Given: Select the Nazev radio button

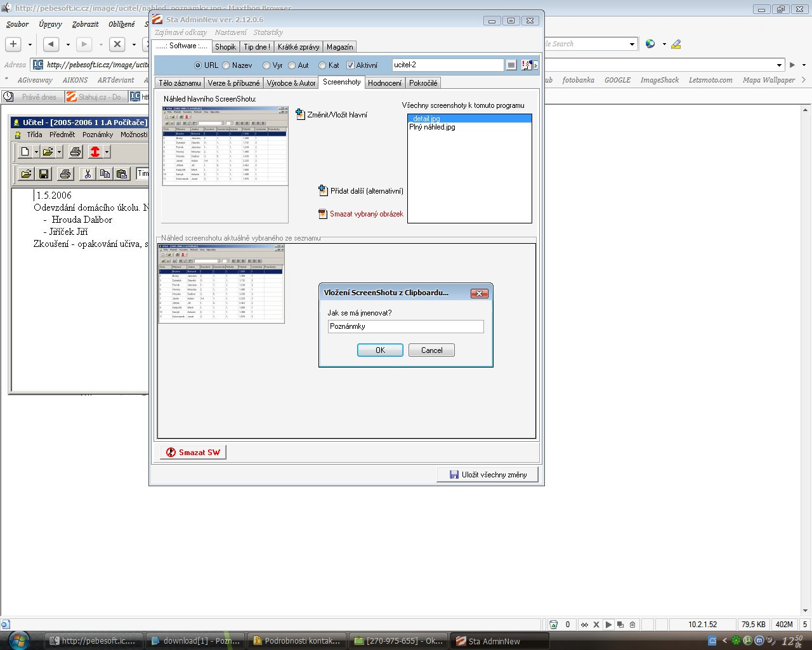Looking at the screenshot, I should point(226,65).
